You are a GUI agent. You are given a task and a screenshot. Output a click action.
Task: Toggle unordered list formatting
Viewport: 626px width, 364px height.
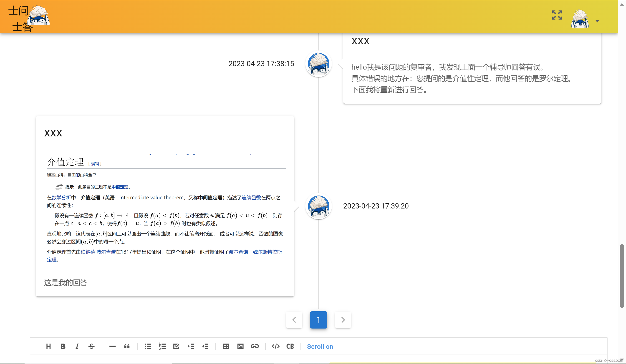pos(147,347)
